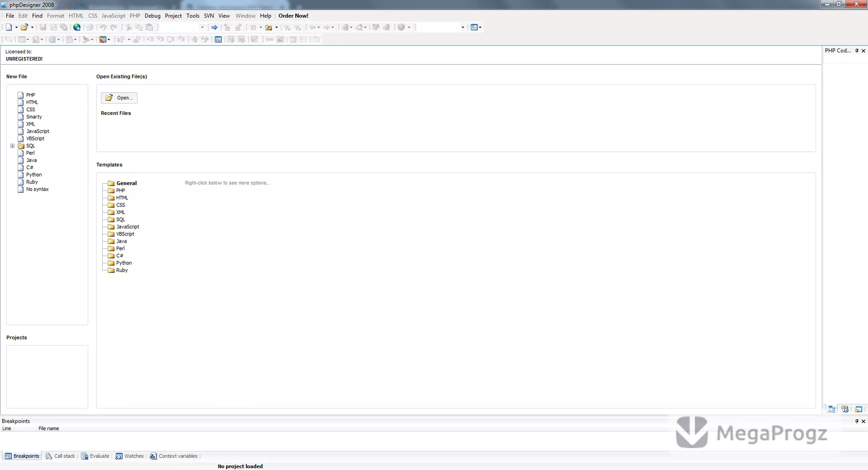
Task: Click the last icon at PHP Code panel bottom
Action: point(859,409)
